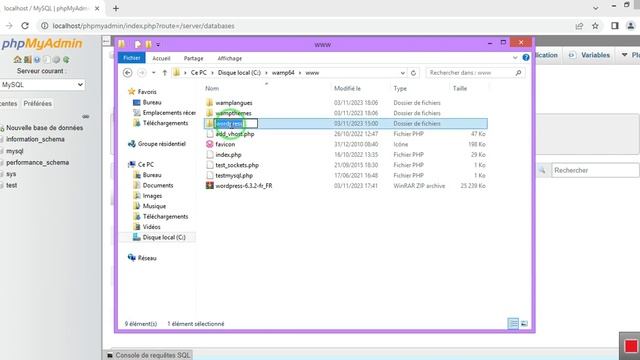Click the phpMyAdmin logout icon beside home
The image size is (640, 360).
(x=27, y=60)
